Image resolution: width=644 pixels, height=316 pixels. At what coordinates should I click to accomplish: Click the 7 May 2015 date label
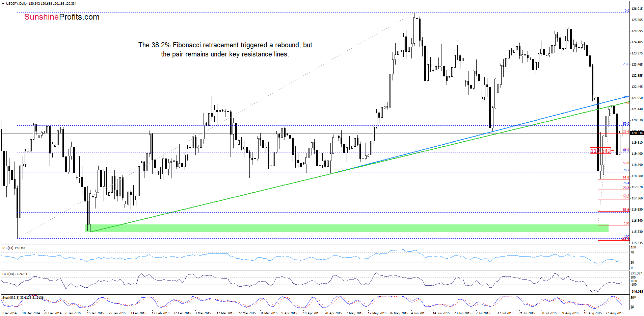point(355,313)
